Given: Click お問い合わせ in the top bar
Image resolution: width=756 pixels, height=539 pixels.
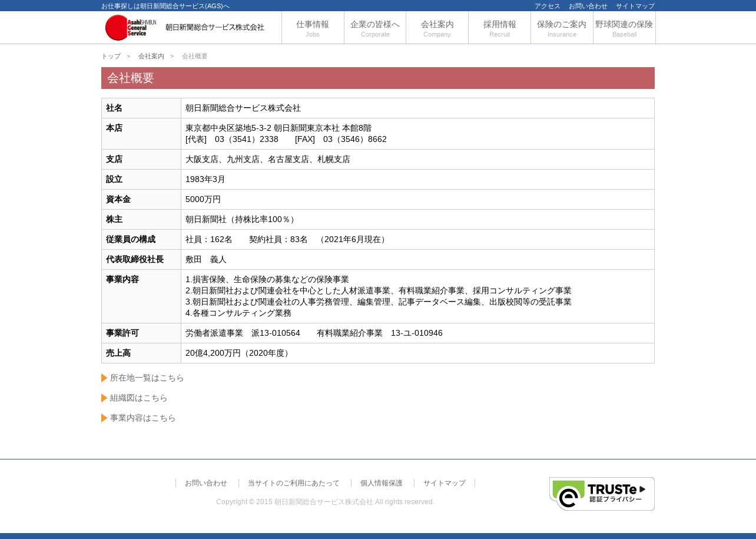Looking at the screenshot, I should [x=588, y=6].
